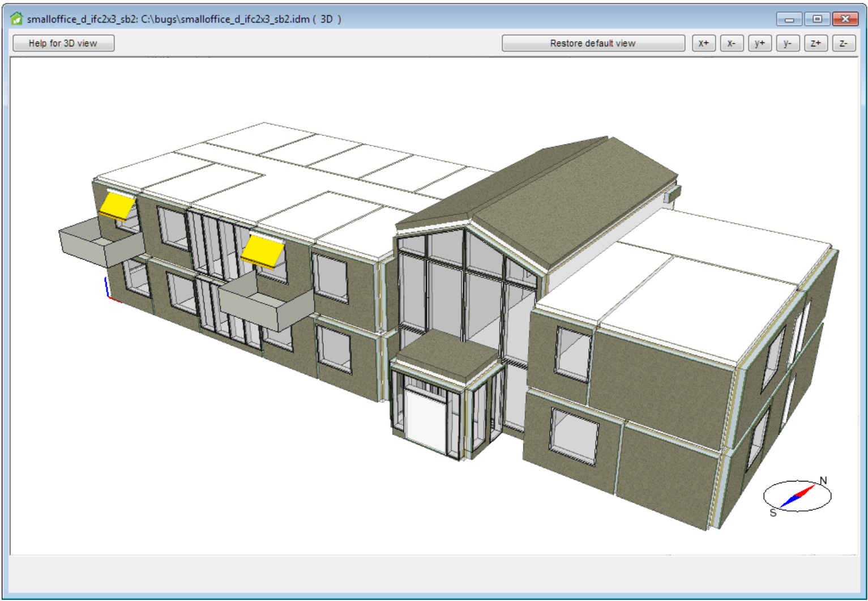Select the y+ view button

tap(759, 43)
